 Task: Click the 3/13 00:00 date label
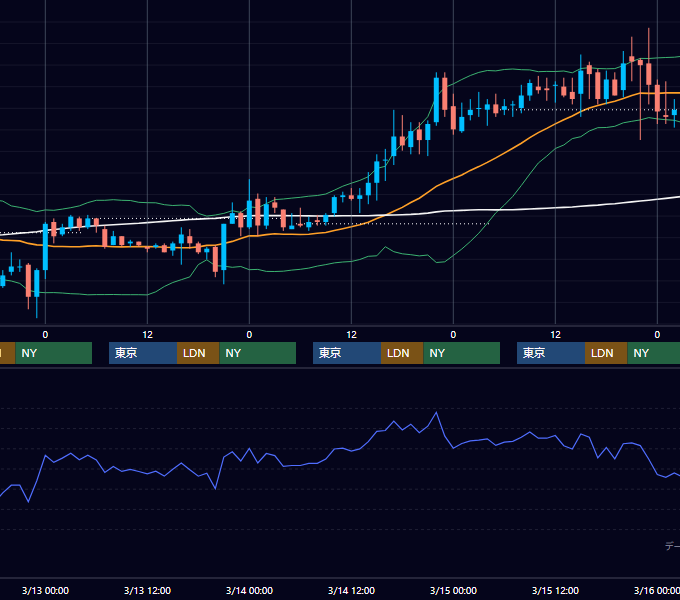coord(45,590)
